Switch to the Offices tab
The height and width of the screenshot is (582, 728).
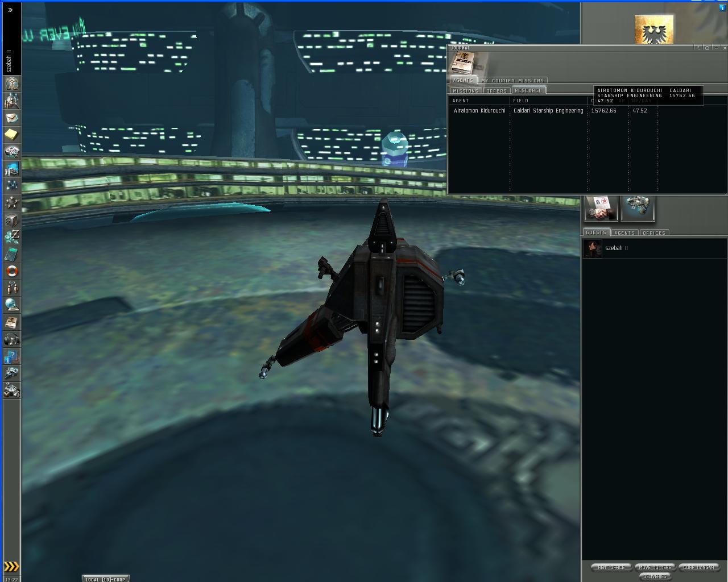[x=654, y=232]
